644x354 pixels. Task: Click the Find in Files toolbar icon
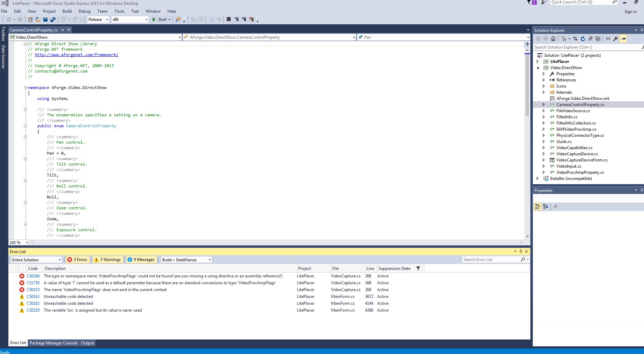click(178, 19)
